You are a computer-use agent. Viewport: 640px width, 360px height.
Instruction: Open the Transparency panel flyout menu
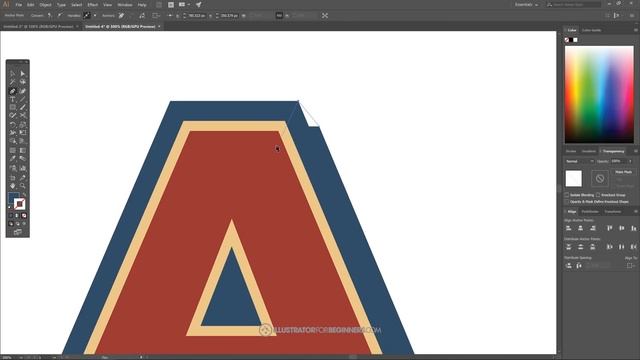636,151
